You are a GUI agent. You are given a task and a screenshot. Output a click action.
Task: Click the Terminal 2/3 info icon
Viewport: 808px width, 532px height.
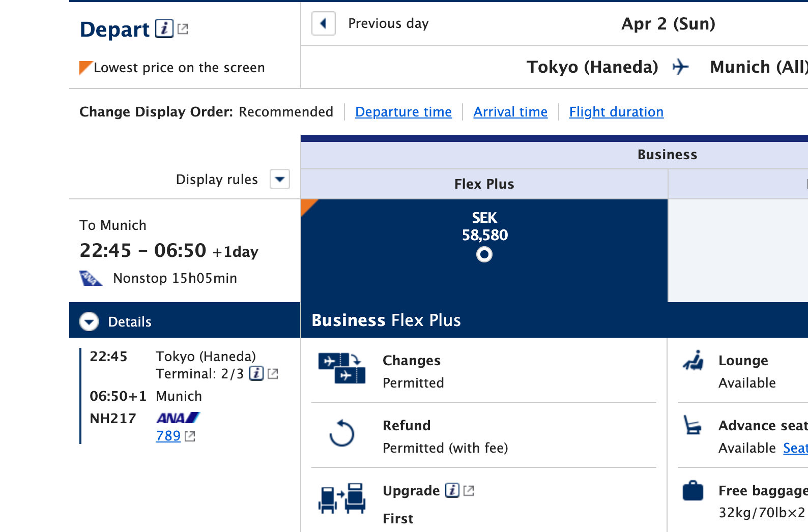[x=256, y=373]
